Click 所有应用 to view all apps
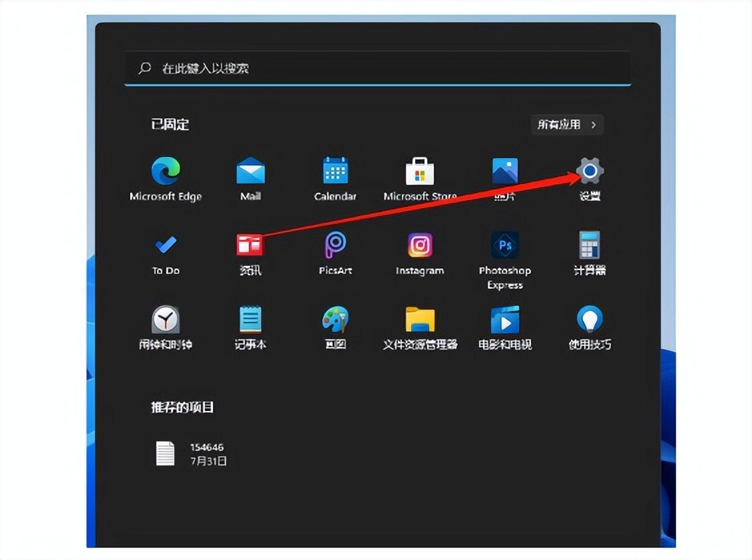Viewport: 752px width, 560px height. point(567,124)
